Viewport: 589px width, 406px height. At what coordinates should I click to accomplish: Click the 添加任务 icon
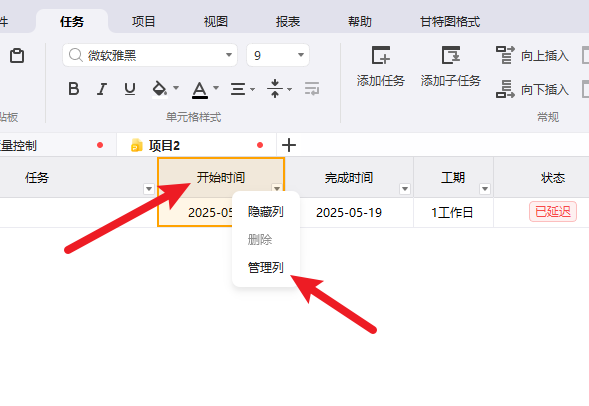coord(381,56)
